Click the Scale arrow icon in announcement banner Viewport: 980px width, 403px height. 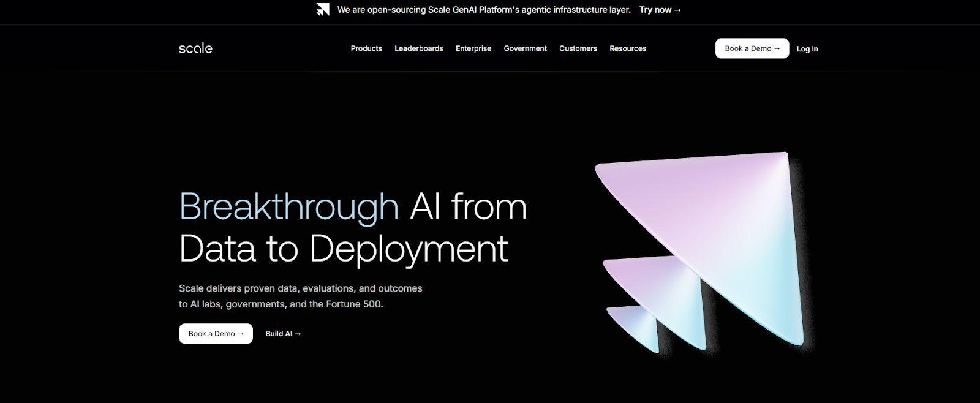click(323, 10)
